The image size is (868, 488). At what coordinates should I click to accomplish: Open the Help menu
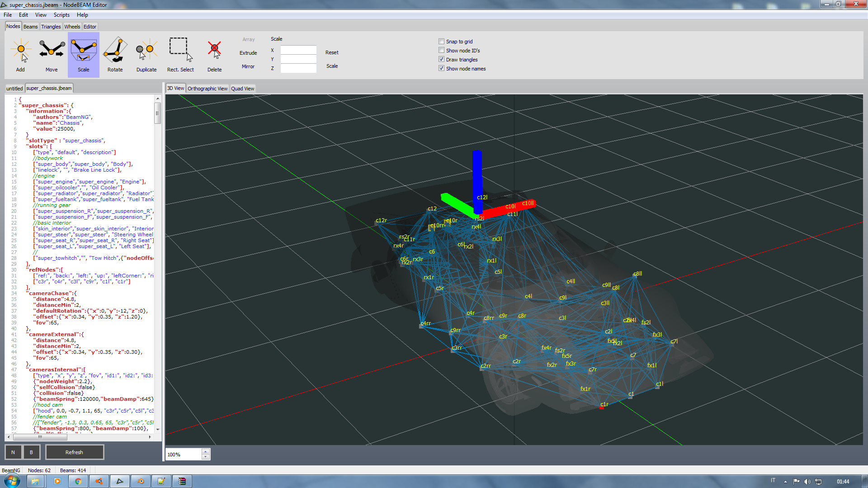click(82, 15)
